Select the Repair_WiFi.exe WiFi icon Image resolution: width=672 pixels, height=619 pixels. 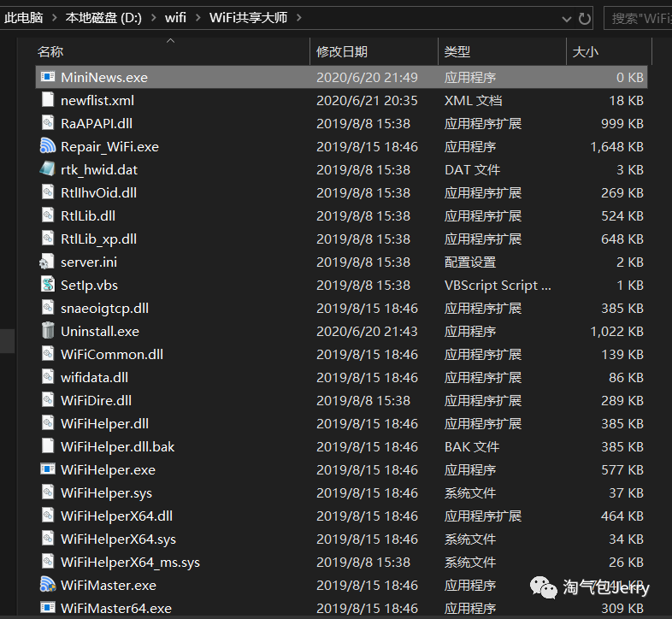[48, 145]
